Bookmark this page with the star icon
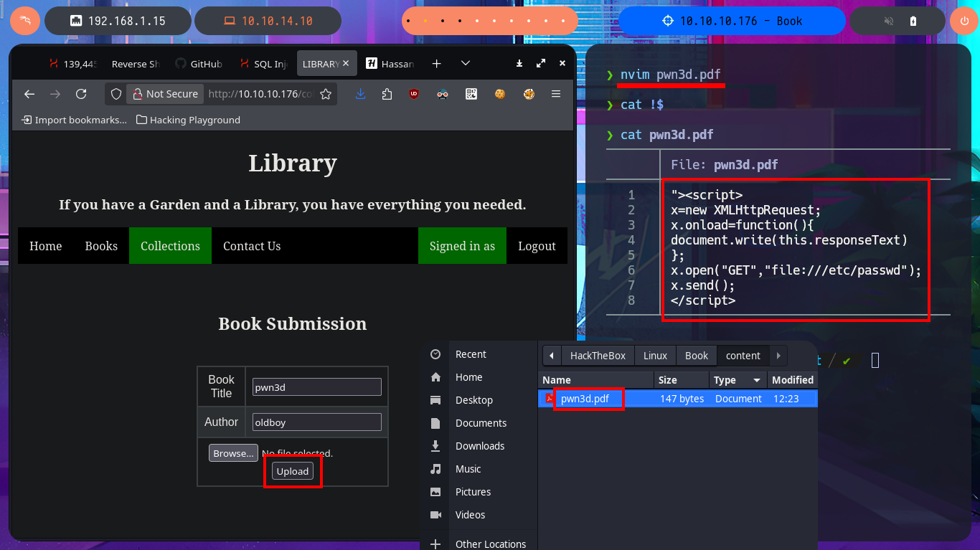The width and height of the screenshot is (980, 550). pyautogui.click(x=326, y=94)
